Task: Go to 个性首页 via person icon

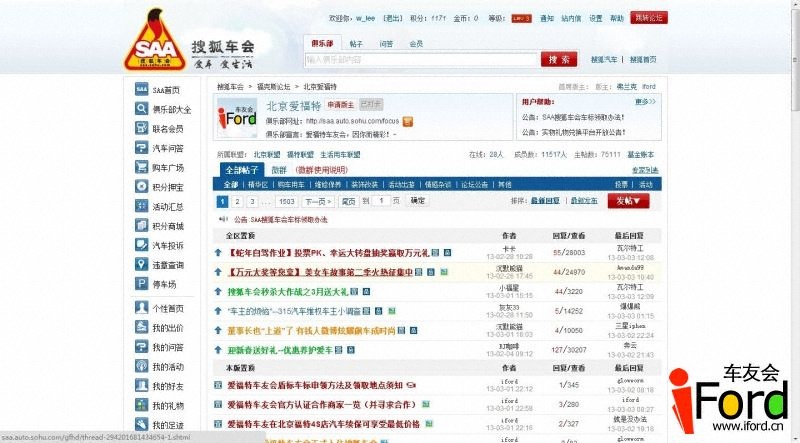Action: [x=141, y=308]
